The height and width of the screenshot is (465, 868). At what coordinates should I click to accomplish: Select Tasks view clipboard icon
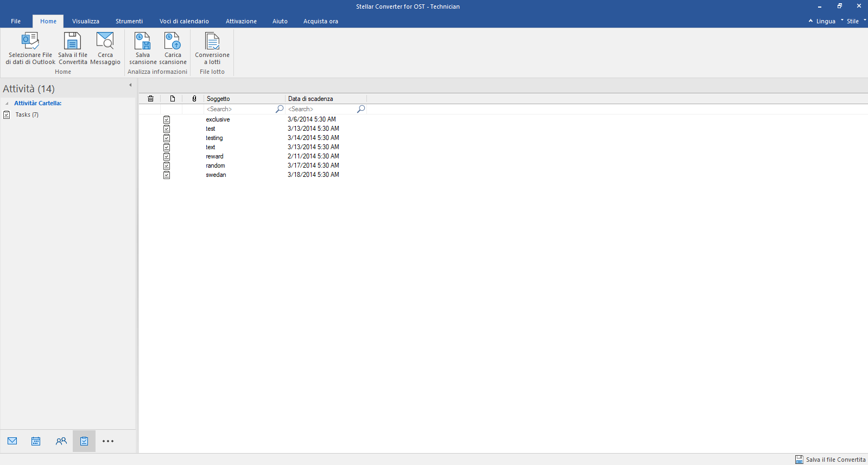[84, 441]
